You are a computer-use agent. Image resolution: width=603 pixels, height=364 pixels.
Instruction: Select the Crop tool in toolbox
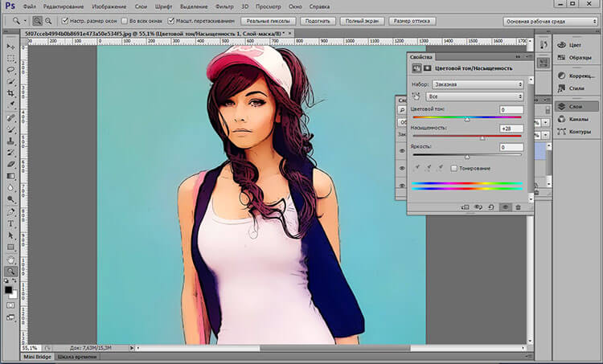(11, 93)
